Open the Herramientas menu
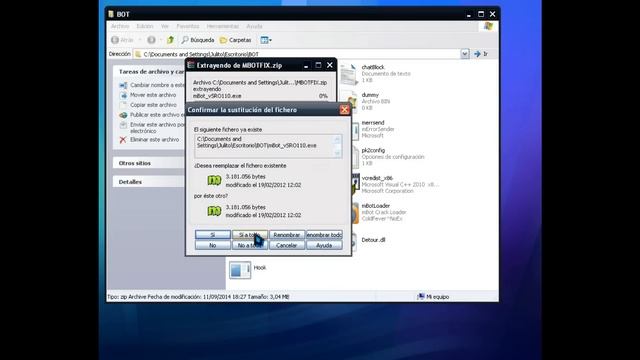The image size is (640, 360). tap(222, 26)
